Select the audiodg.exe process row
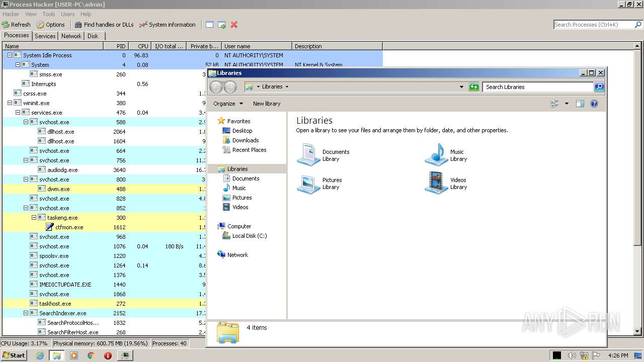The image size is (644, 362). tap(104, 170)
